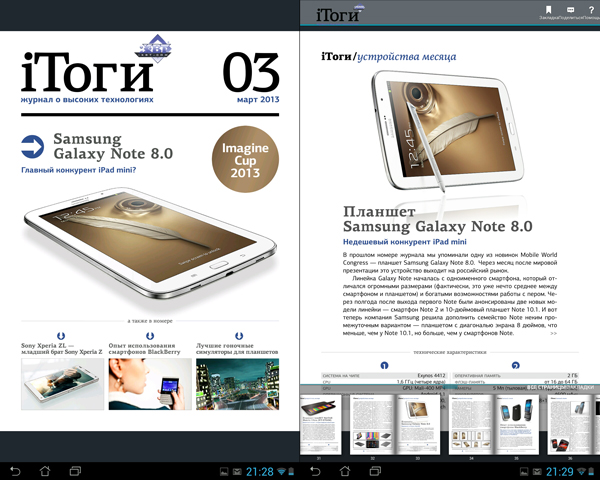Tap night city racing game picture
Image resolution: width=600 pixels, height=480 pixels.
pyautogui.click(x=237, y=384)
